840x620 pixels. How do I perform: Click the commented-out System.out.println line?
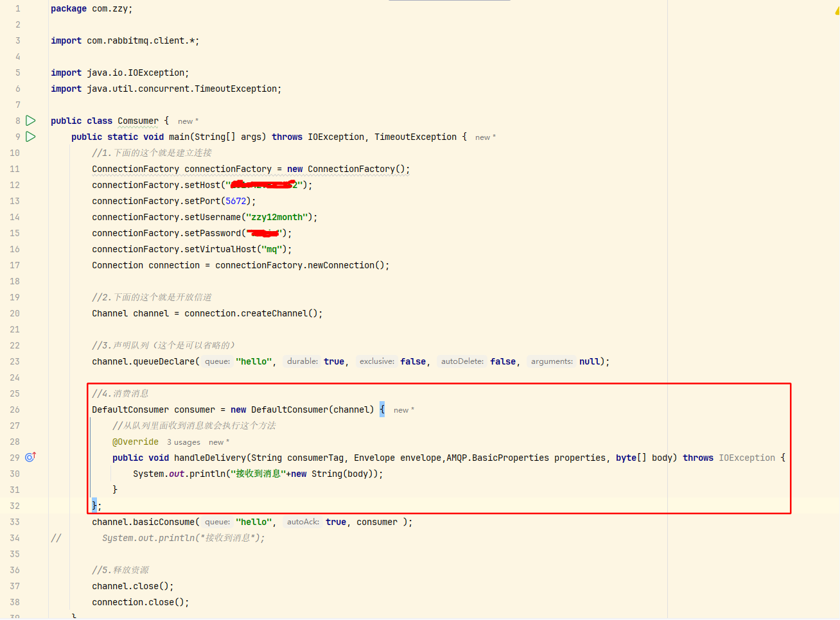[183, 538]
